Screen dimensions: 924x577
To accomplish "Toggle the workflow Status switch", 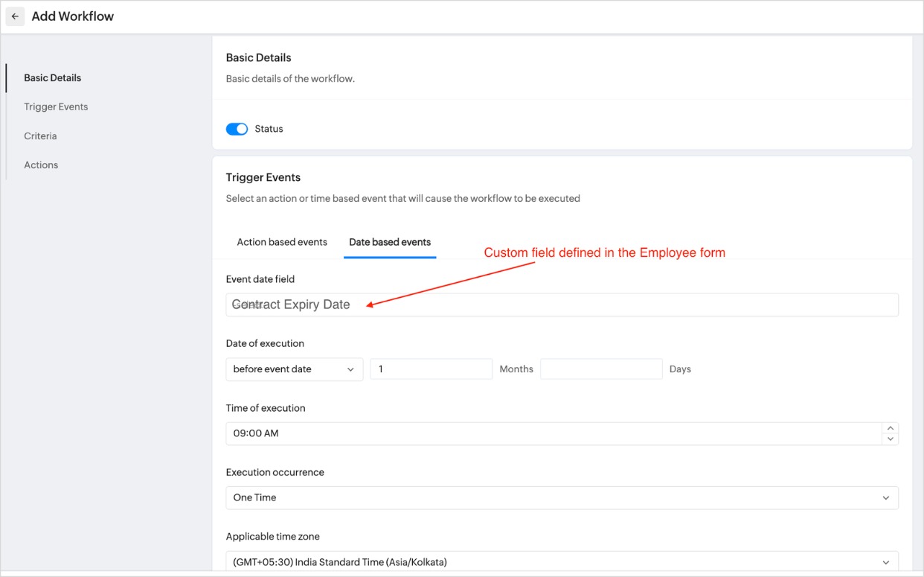I will [237, 129].
